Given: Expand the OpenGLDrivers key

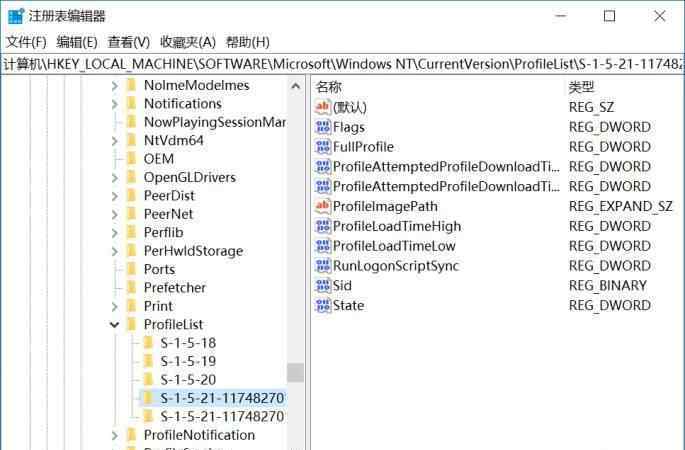Looking at the screenshot, I should click(x=114, y=177).
